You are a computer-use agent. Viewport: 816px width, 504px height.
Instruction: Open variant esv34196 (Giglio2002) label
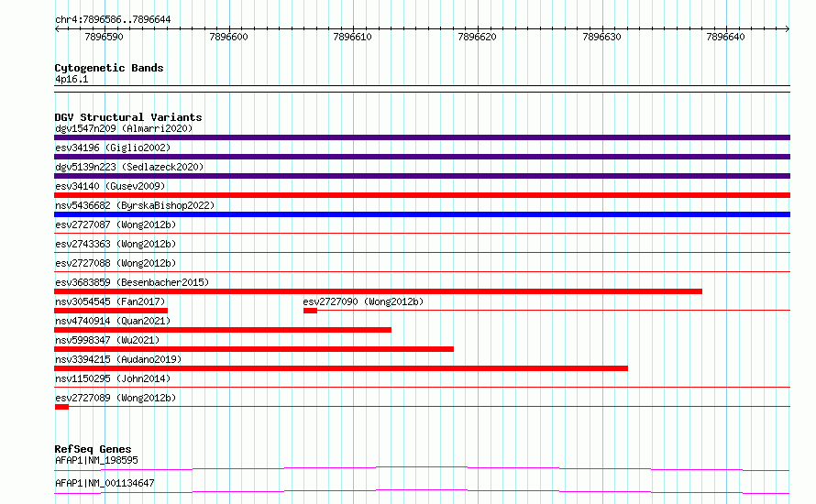point(113,148)
